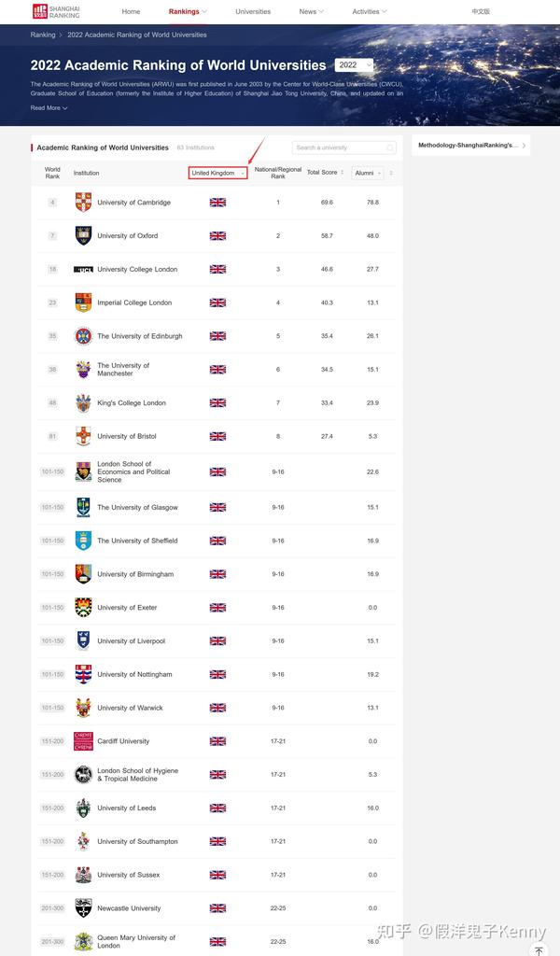560x956 pixels.
Task: Click the University of Edinburgh crest
Action: click(83, 336)
